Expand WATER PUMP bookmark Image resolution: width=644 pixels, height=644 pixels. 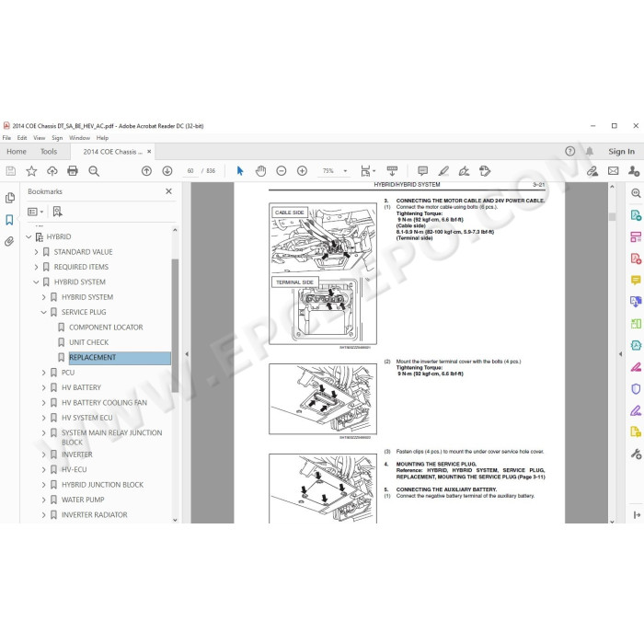point(44,500)
